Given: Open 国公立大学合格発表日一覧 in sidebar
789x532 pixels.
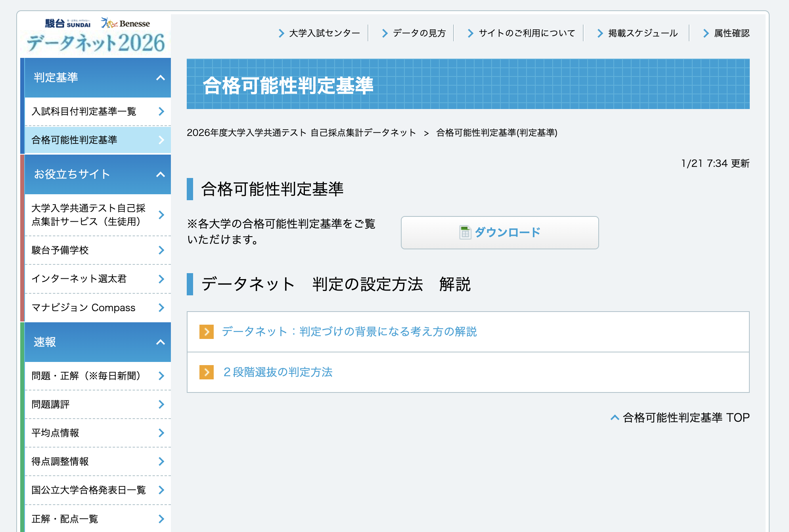Looking at the screenshot, I should (x=88, y=490).
